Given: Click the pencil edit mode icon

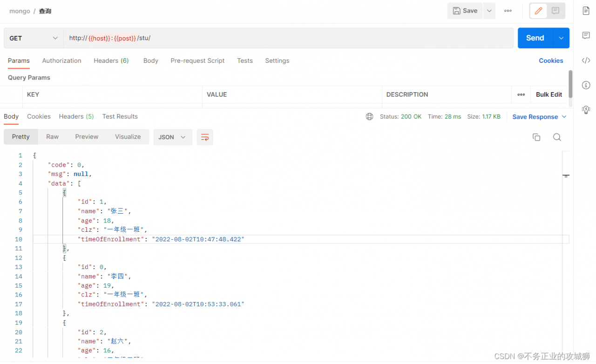Looking at the screenshot, I should pos(539,11).
